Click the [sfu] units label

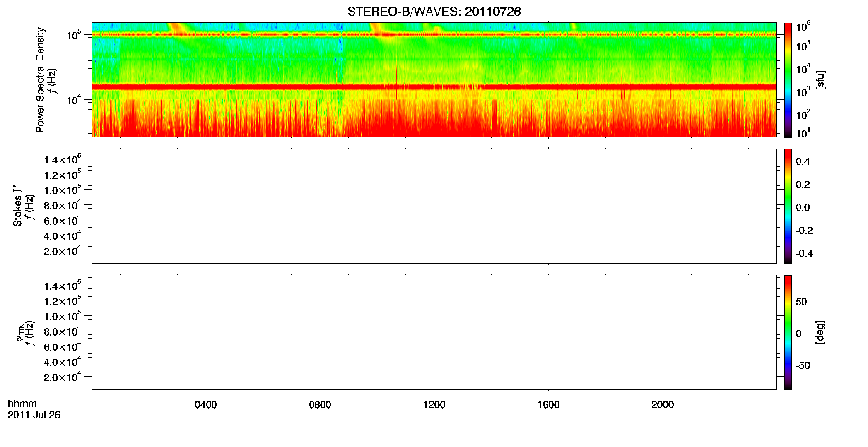pos(820,80)
